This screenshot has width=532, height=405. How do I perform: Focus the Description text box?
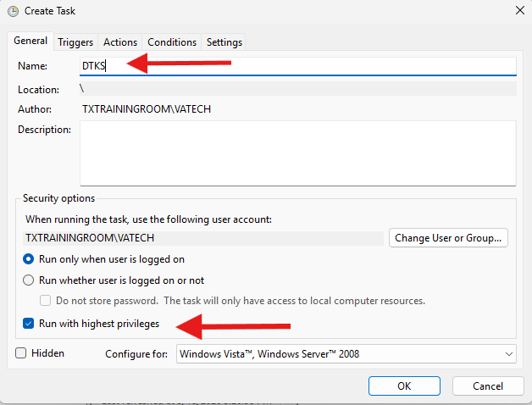(296, 153)
